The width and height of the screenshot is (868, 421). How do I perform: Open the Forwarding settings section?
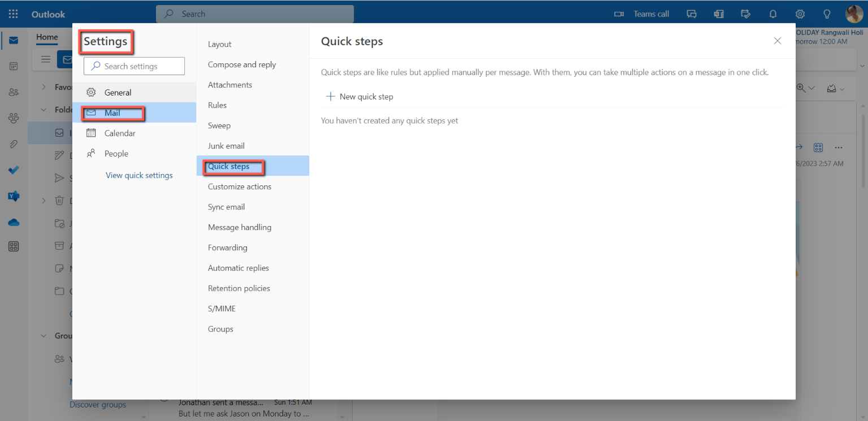tap(228, 247)
